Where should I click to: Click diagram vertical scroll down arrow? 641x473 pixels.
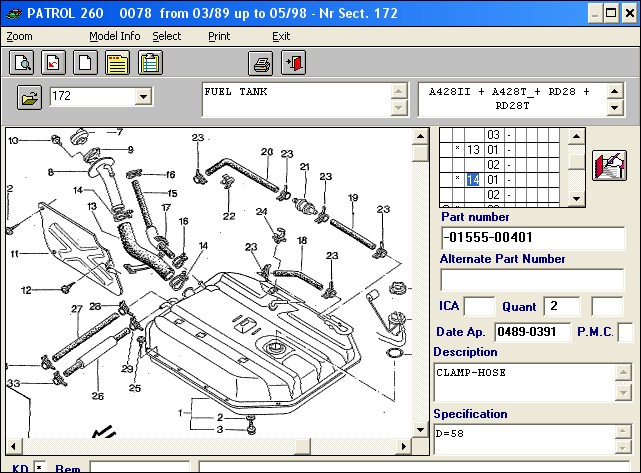pyautogui.click(x=420, y=430)
